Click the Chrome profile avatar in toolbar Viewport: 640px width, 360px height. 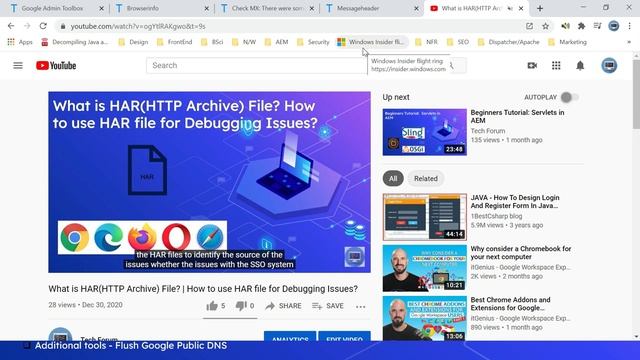613,26
